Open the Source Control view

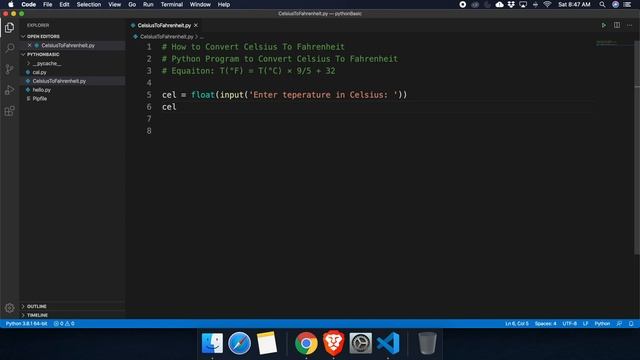coord(9,69)
